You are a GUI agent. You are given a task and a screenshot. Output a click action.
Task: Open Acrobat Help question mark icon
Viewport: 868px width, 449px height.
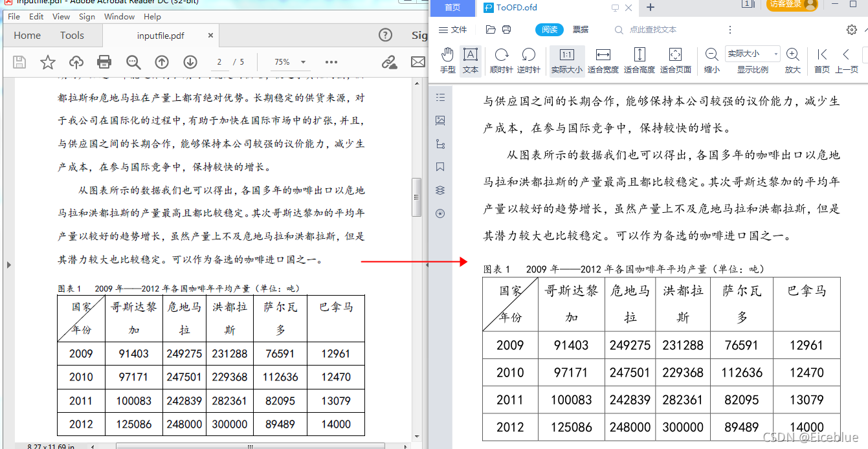point(385,35)
